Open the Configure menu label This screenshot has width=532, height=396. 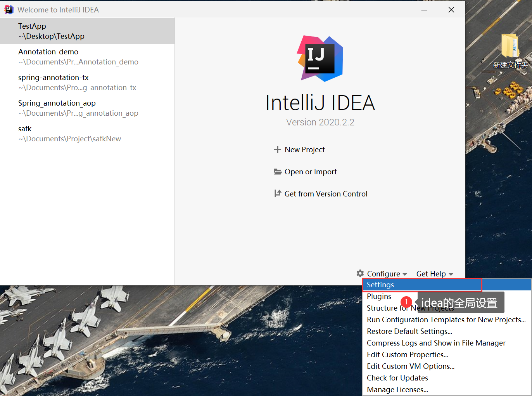(x=383, y=274)
